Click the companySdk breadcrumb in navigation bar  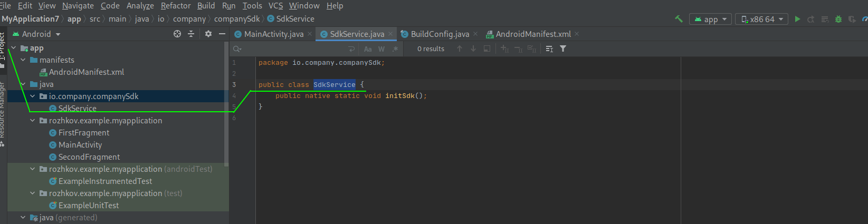tap(236, 19)
